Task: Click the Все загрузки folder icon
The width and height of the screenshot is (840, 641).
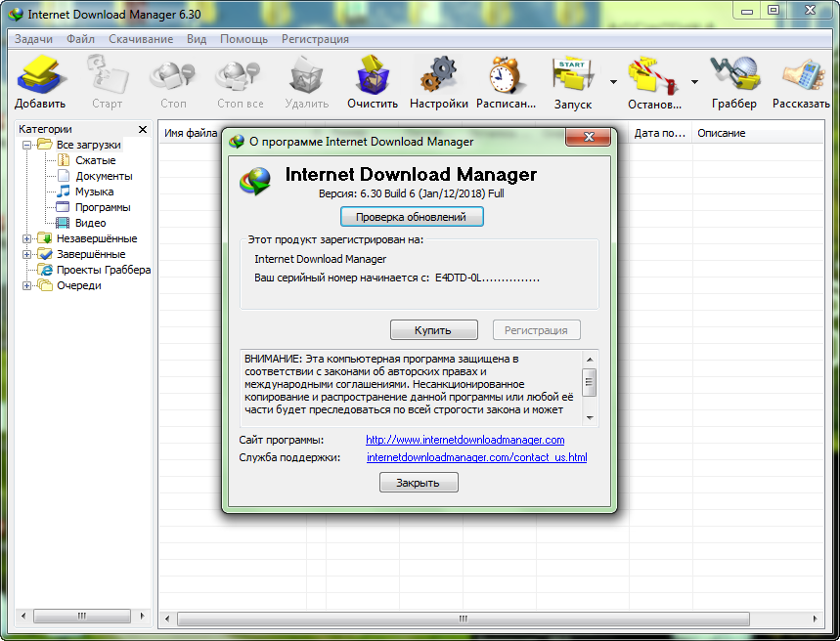Action: pos(45,145)
